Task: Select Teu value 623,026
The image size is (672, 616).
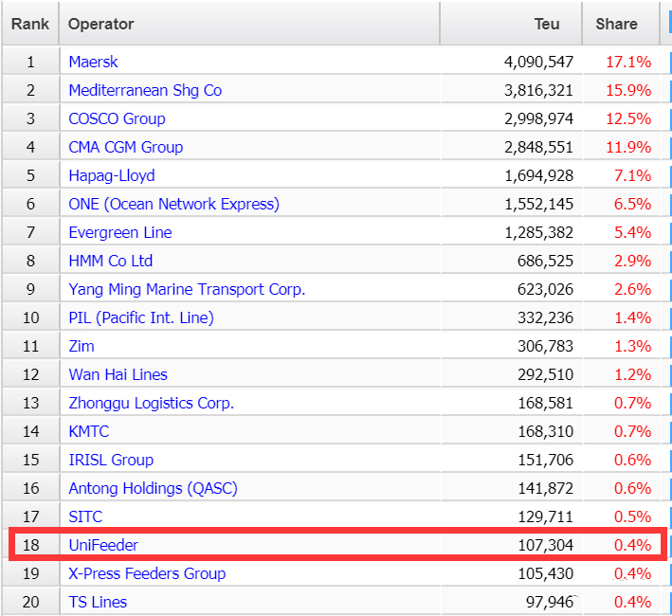Action: (x=545, y=290)
